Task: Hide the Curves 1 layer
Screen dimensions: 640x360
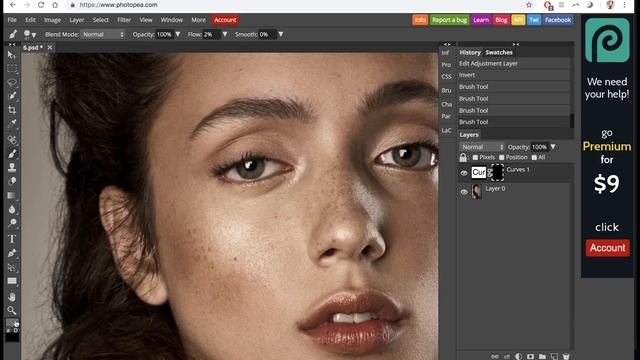Action: 464,173
